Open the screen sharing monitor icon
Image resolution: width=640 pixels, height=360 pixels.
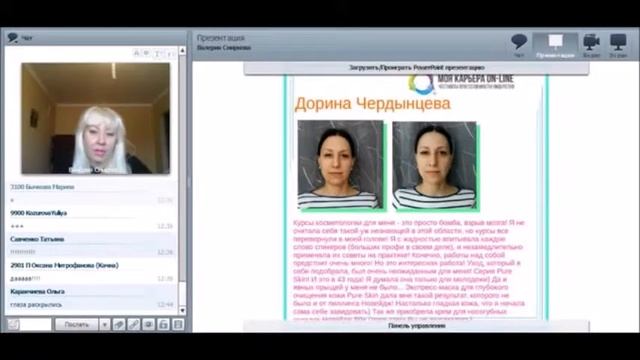click(618, 45)
